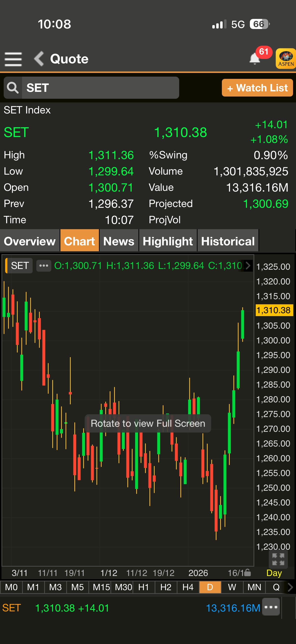The height and width of the screenshot is (644, 296).
Task: Open the hamburger navigation menu
Action: click(x=13, y=59)
